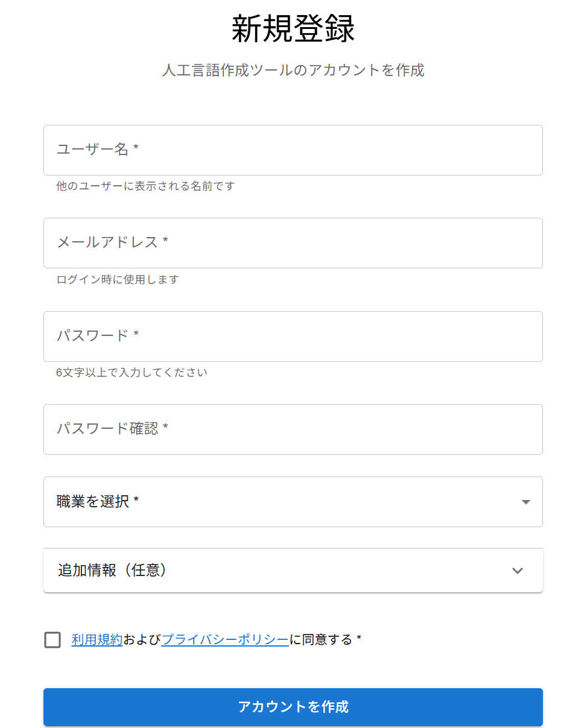587x728 pixels.
Task: Click the 他のユーザーに表示される名前です helper text
Action: (145, 186)
